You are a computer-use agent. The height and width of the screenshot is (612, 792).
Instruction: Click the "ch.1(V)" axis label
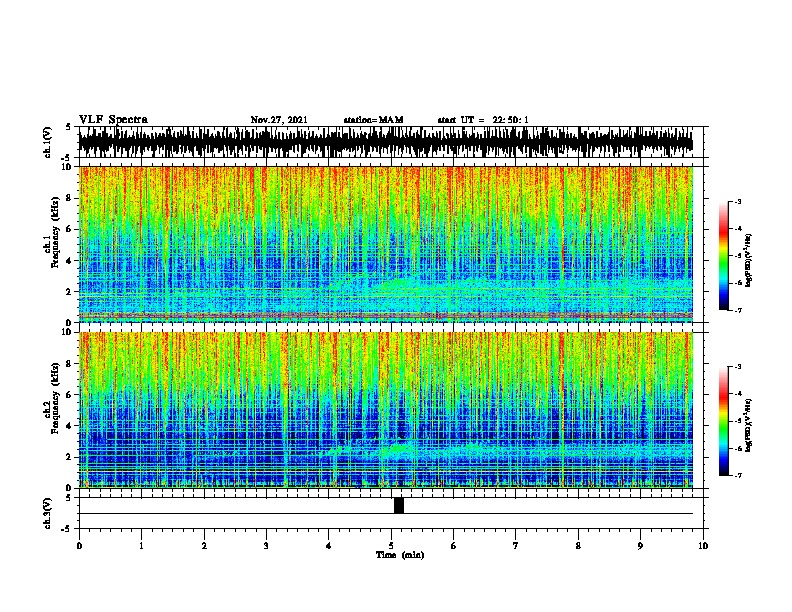(x=48, y=142)
